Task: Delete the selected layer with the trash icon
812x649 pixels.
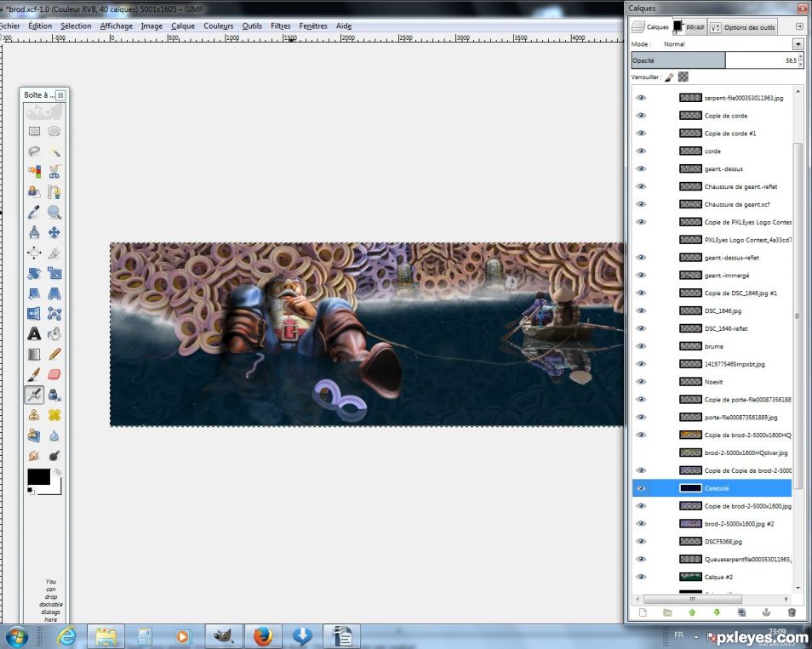Action: (x=792, y=612)
